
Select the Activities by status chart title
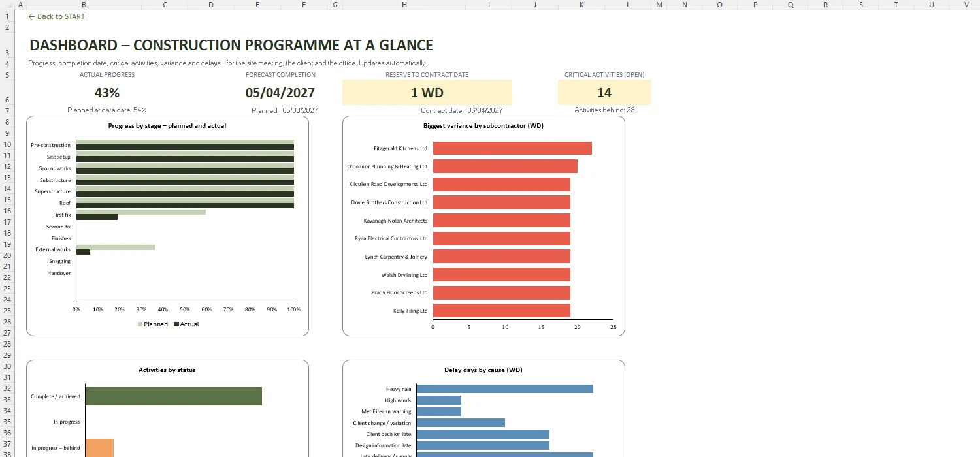click(x=167, y=370)
